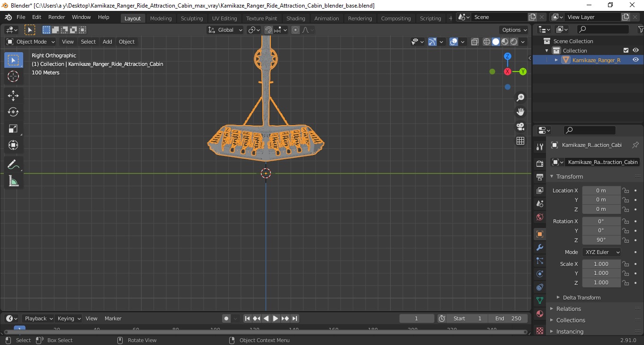
Task: Open the Render menu
Action: (x=57, y=17)
